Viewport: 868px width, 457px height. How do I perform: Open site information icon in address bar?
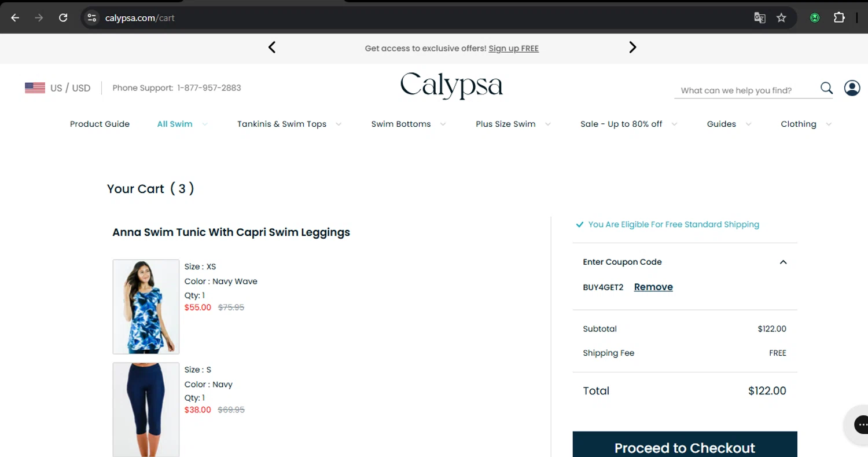(x=92, y=18)
